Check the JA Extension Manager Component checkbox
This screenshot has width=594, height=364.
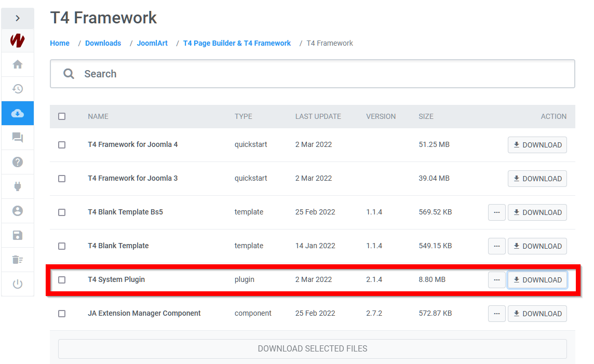(x=62, y=313)
